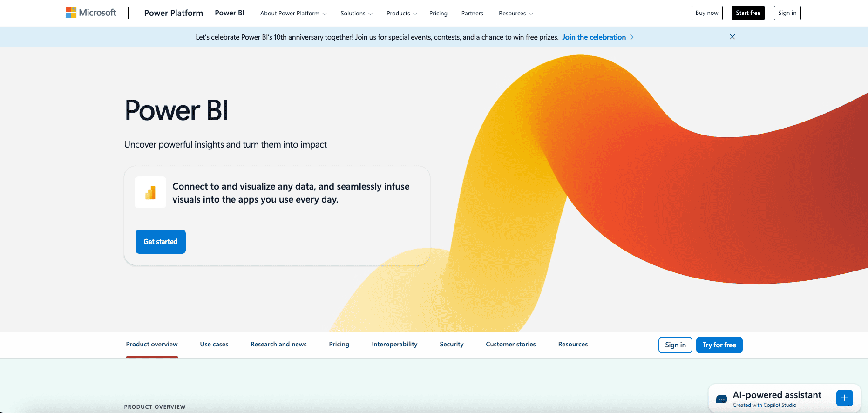Switch to Research and news tab
The width and height of the screenshot is (868, 413).
tap(278, 345)
